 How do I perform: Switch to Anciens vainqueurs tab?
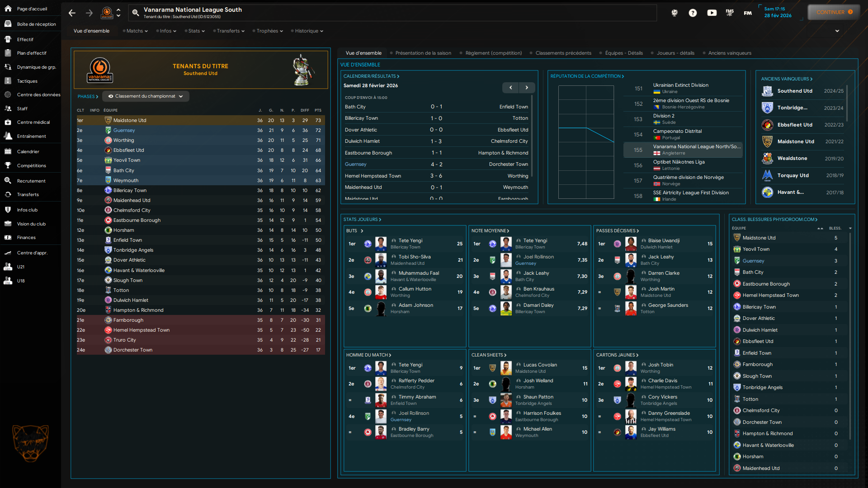(x=729, y=53)
